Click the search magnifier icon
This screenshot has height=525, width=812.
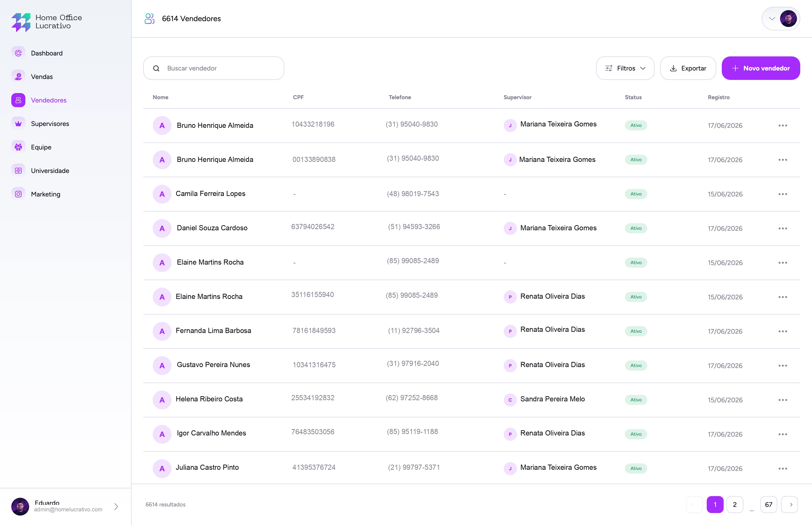click(156, 69)
